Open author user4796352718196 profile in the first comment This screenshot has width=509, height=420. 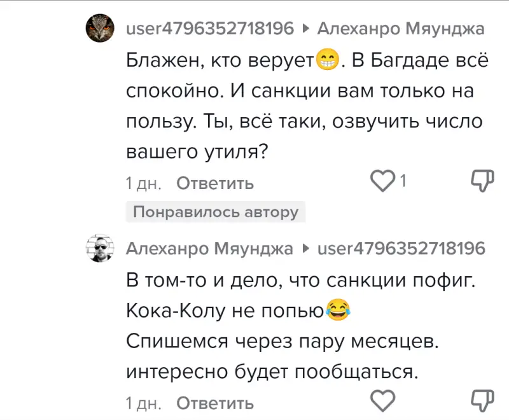pyautogui.click(x=210, y=29)
